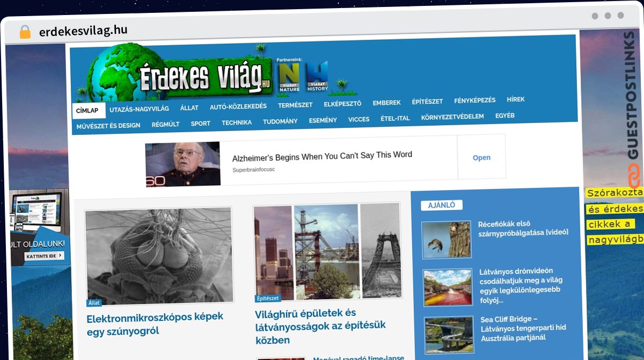Open the TERMÉSZET menu
The image size is (644, 360).
click(295, 105)
